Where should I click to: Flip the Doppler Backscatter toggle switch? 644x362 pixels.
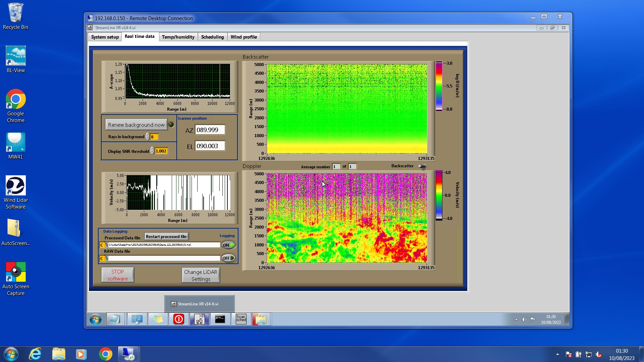[422, 166]
